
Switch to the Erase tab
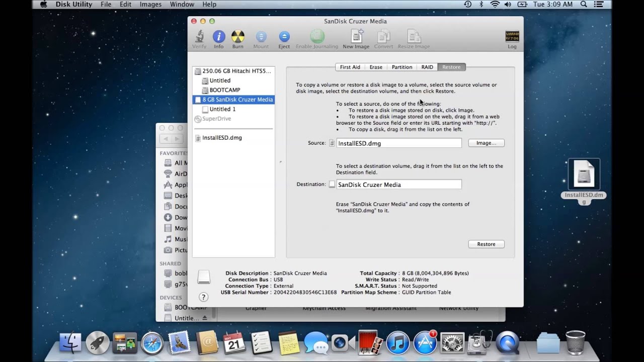[x=376, y=67]
